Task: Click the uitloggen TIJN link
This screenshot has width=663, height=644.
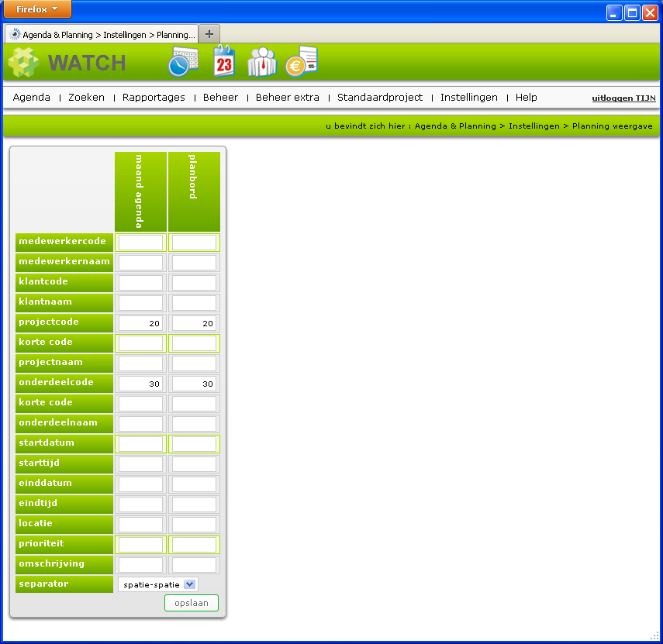Action: tap(623, 98)
